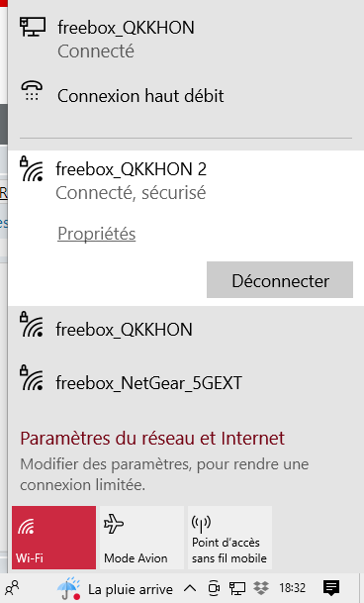Click the dial-up phone icon for Connexion haut débit

[x=32, y=91]
